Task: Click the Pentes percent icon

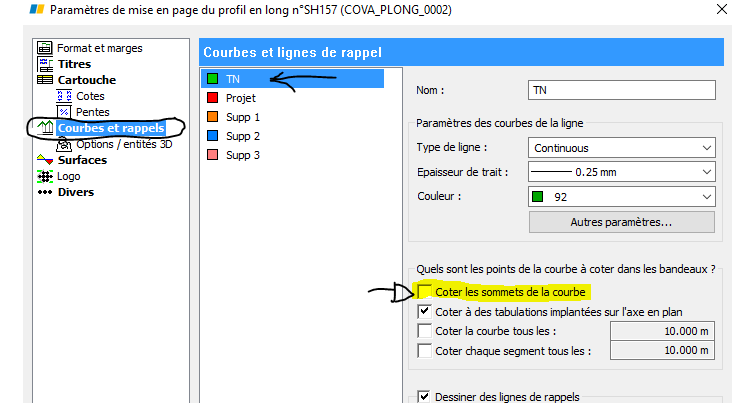Action: pyautogui.click(x=64, y=112)
